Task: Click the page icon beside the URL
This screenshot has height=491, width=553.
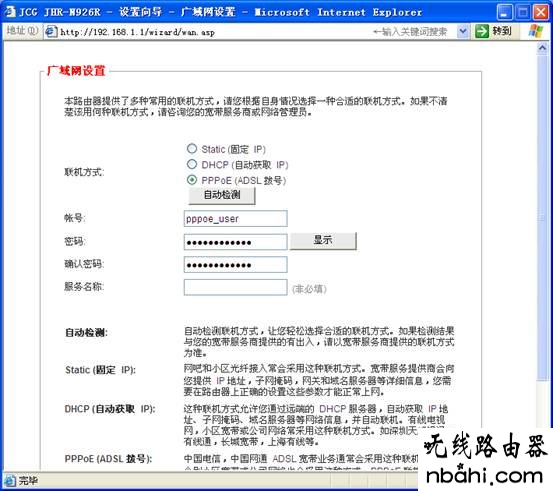Action: (x=51, y=32)
